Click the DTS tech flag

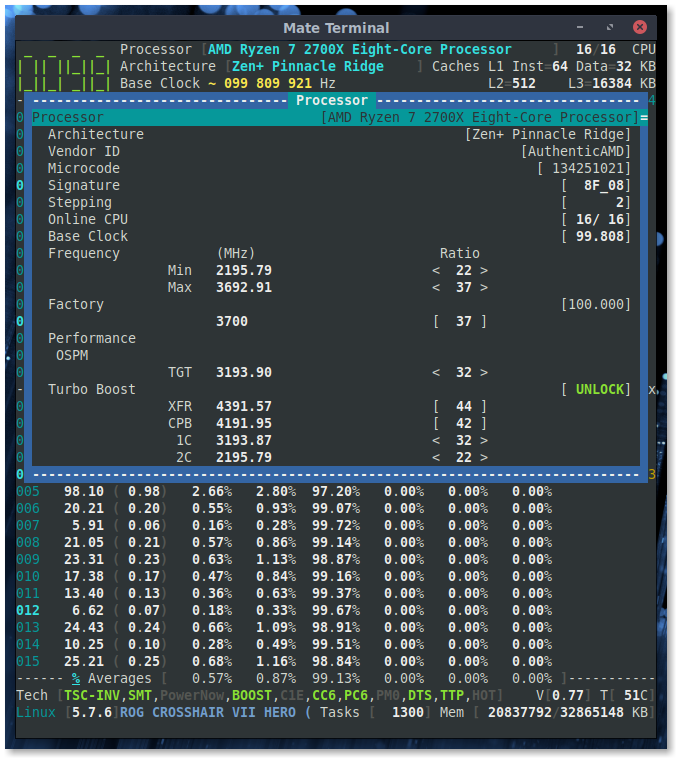point(419,696)
